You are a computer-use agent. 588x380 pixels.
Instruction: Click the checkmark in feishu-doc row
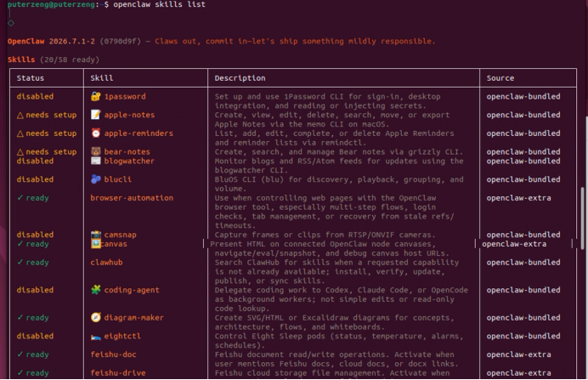coord(20,354)
